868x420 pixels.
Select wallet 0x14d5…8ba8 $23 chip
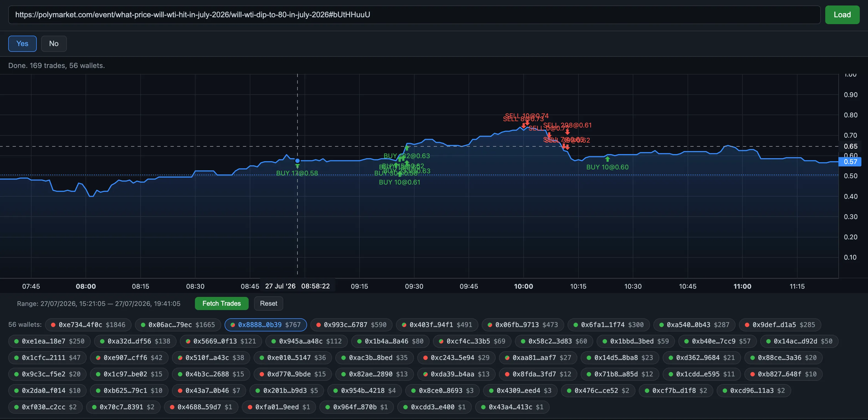click(620, 358)
